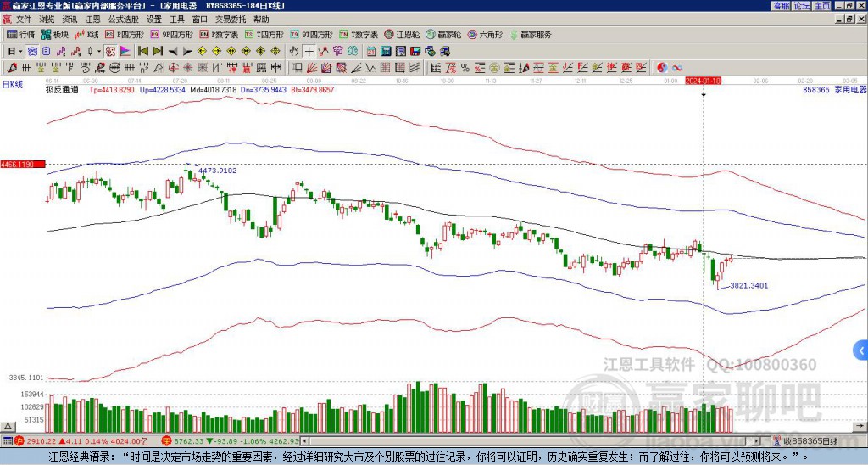Open the 行情 quotes view
Image resolution: width=868 pixels, height=465 pixels.
(20, 34)
